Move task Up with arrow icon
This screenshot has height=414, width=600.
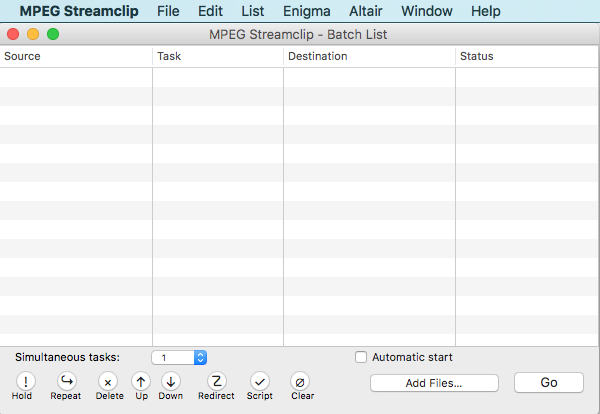click(x=141, y=381)
